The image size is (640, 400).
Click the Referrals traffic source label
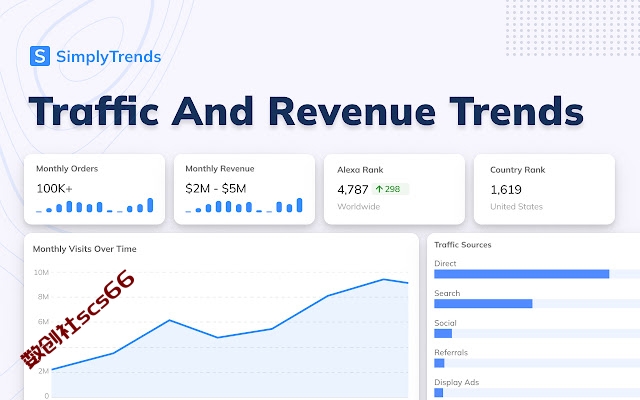(451, 353)
